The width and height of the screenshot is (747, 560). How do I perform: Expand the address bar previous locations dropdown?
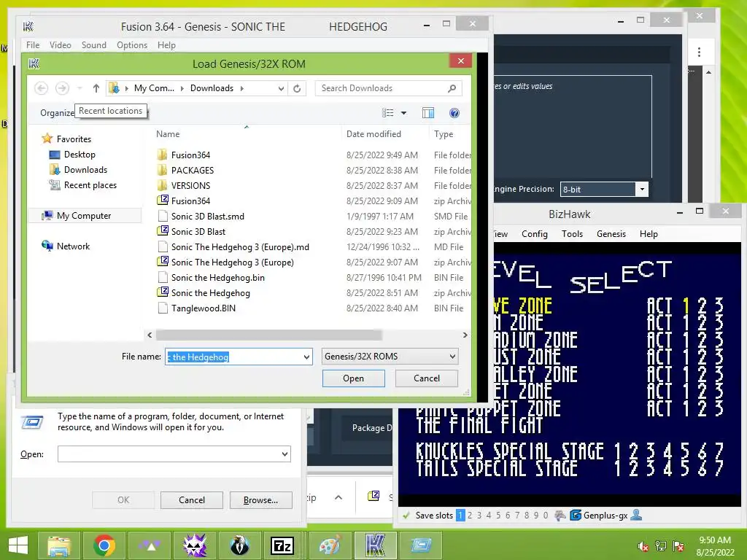281,88
